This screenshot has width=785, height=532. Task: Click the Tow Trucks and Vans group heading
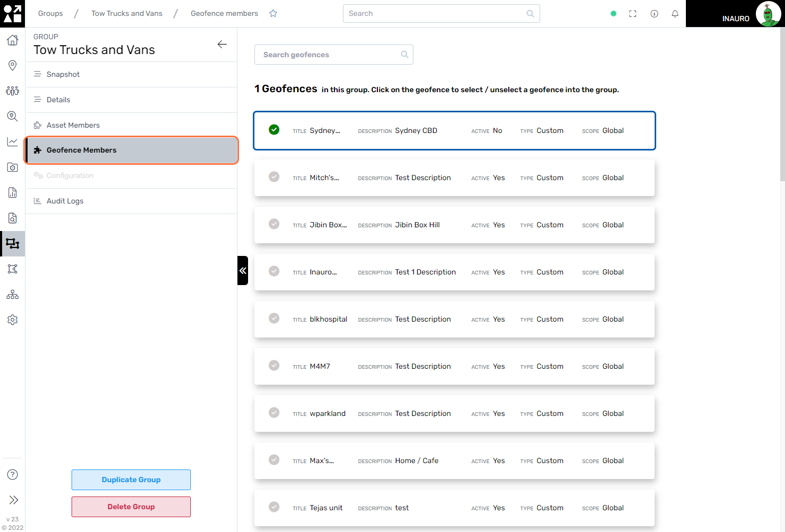[x=94, y=50]
